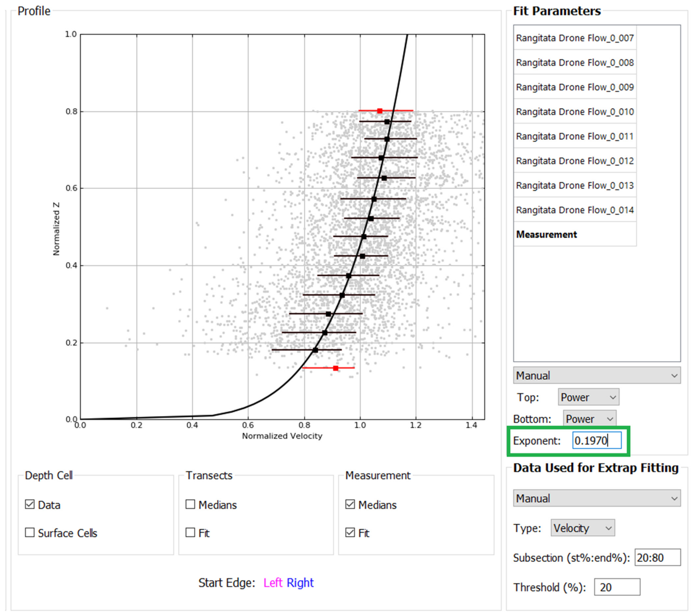Toggle the Measurement Fit checkbox
The width and height of the screenshot is (693, 616).
click(x=350, y=532)
